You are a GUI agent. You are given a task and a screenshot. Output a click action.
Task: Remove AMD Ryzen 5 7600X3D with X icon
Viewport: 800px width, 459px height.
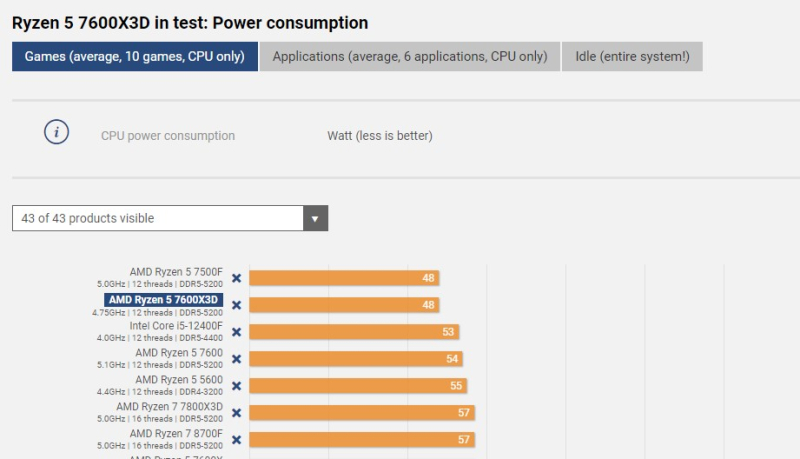[x=236, y=305]
